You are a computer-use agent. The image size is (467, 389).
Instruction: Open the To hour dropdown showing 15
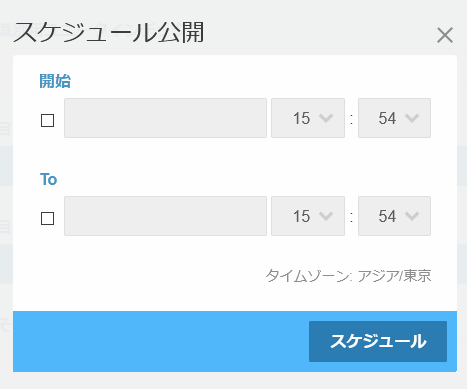[308, 216]
